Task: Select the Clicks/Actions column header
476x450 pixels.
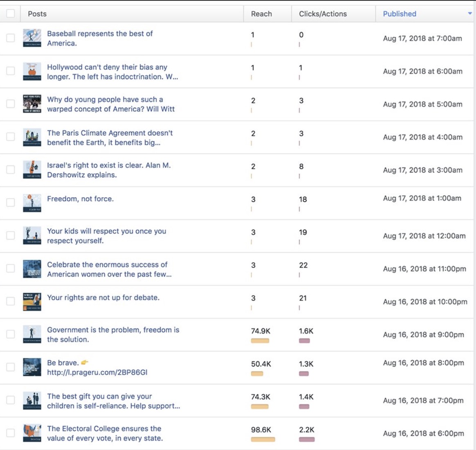Action: click(x=323, y=14)
